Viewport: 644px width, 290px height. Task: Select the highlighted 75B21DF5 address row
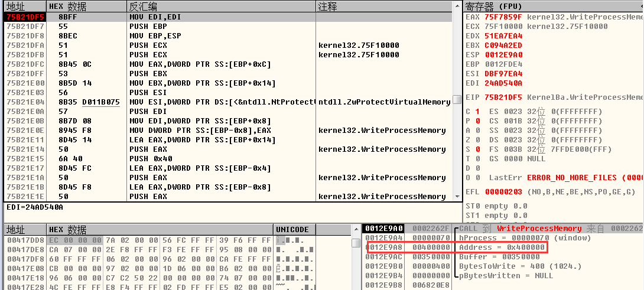pos(25,17)
